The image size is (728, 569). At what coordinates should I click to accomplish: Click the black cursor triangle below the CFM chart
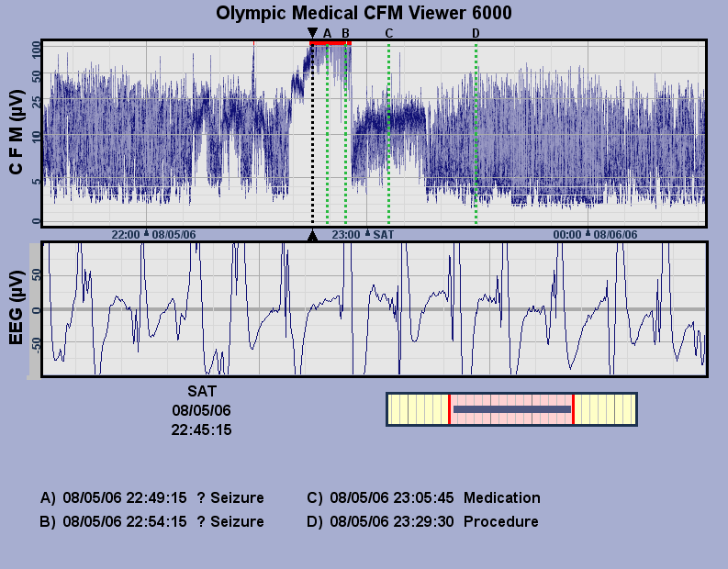coord(312,236)
